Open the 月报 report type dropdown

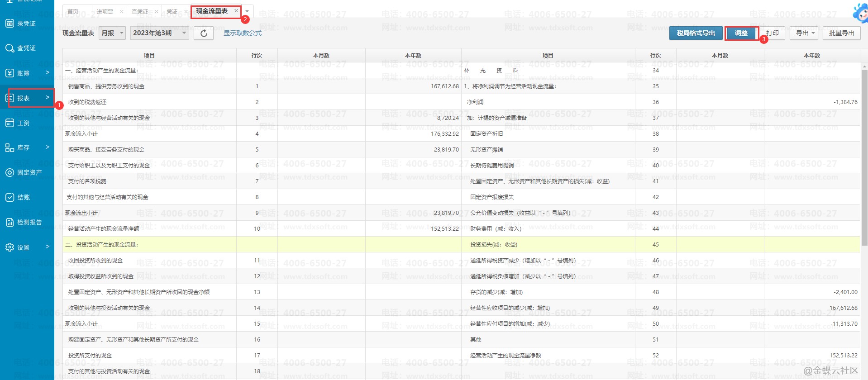tap(112, 33)
